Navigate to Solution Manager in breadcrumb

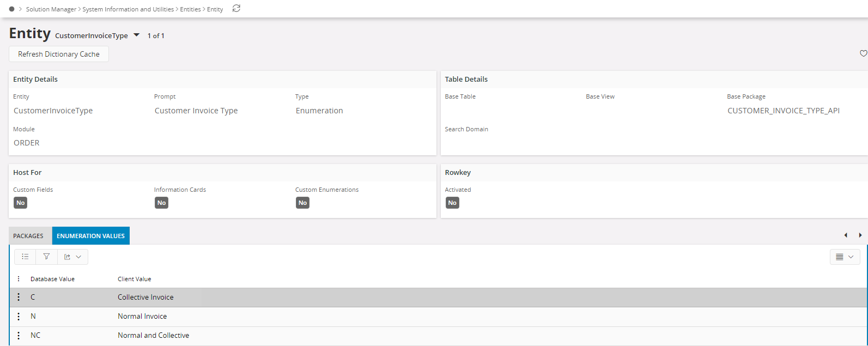(x=52, y=9)
